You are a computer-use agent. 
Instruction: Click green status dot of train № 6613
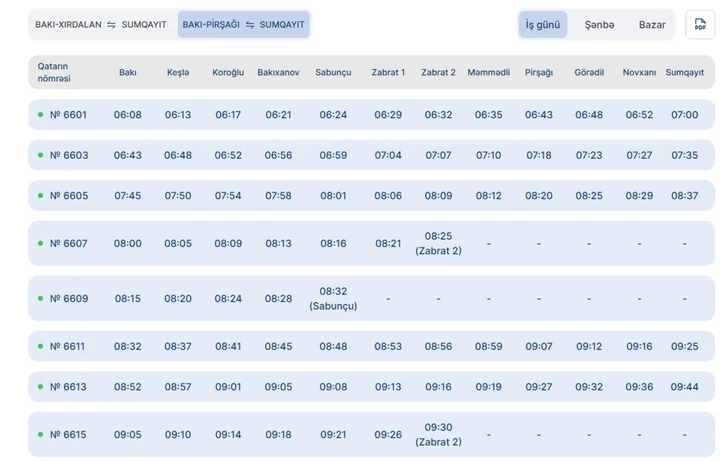[40, 387]
